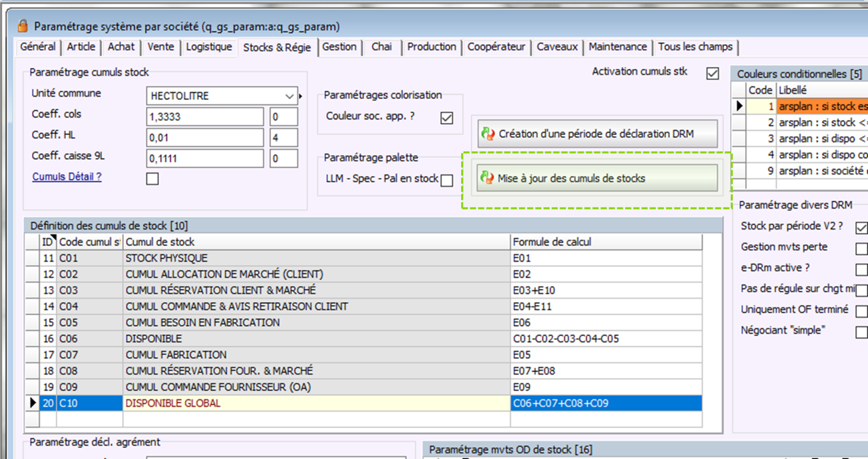Viewport: 868px width, 459px height.
Task: Click the lock icon in title bar
Action: pyautogui.click(x=22, y=26)
